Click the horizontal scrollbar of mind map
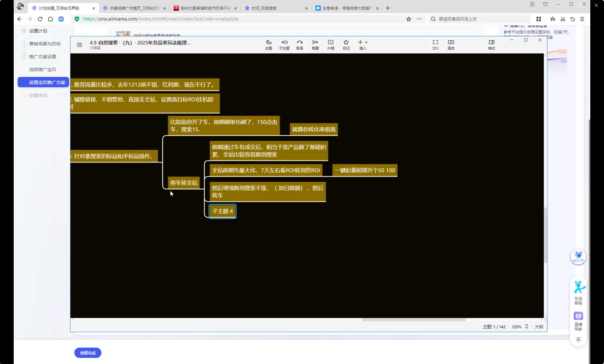The height and width of the screenshot is (364, 604). pos(413,320)
